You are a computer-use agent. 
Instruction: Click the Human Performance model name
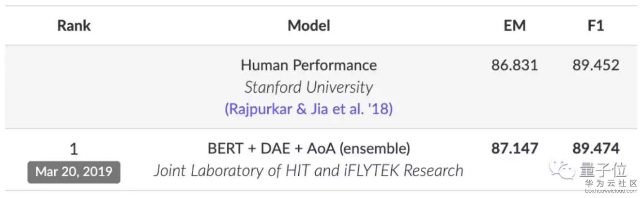308,65
